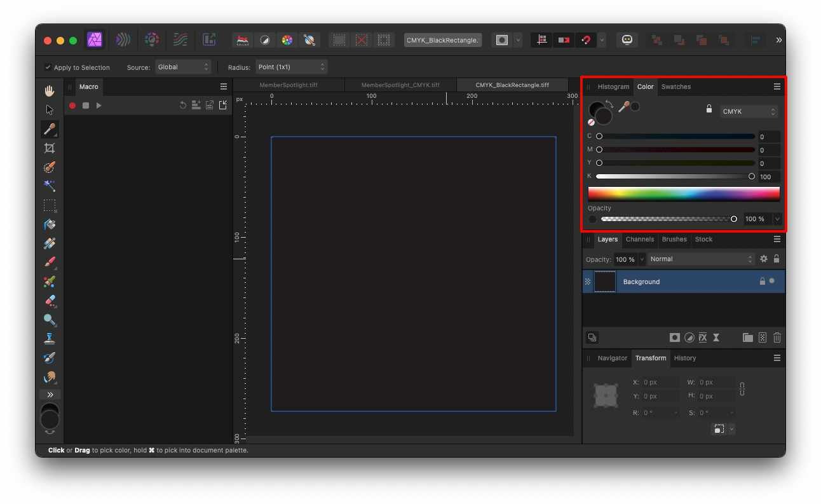Screen dimensions: 821x504
Task: Toggle Background layer visibility dot
Action: pyautogui.click(x=772, y=281)
